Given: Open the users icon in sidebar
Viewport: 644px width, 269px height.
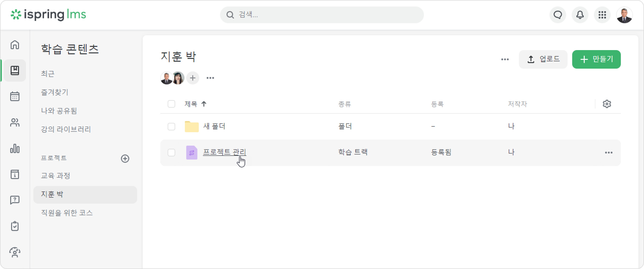Looking at the screenshot, I should 15,122.
